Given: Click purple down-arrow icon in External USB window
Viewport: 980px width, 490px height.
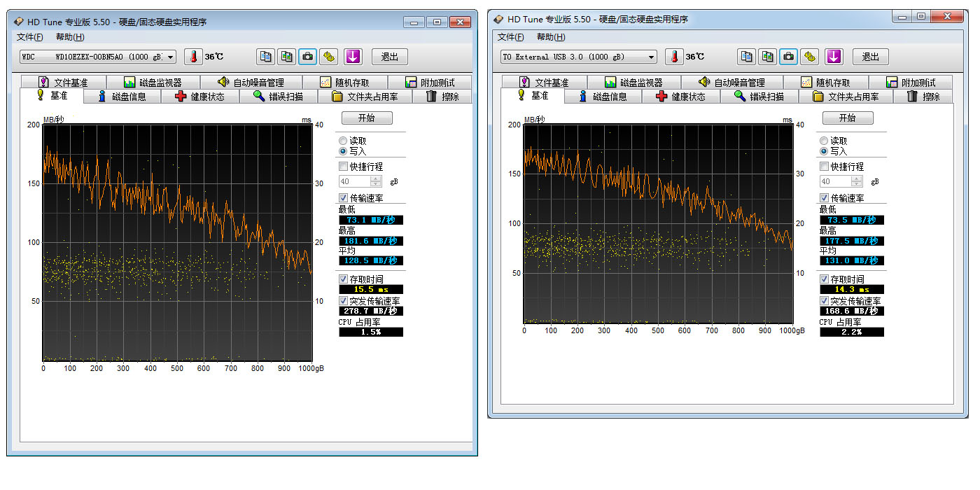Looking at the screenshot, I should pyautogui.click(x=834, y=57).
